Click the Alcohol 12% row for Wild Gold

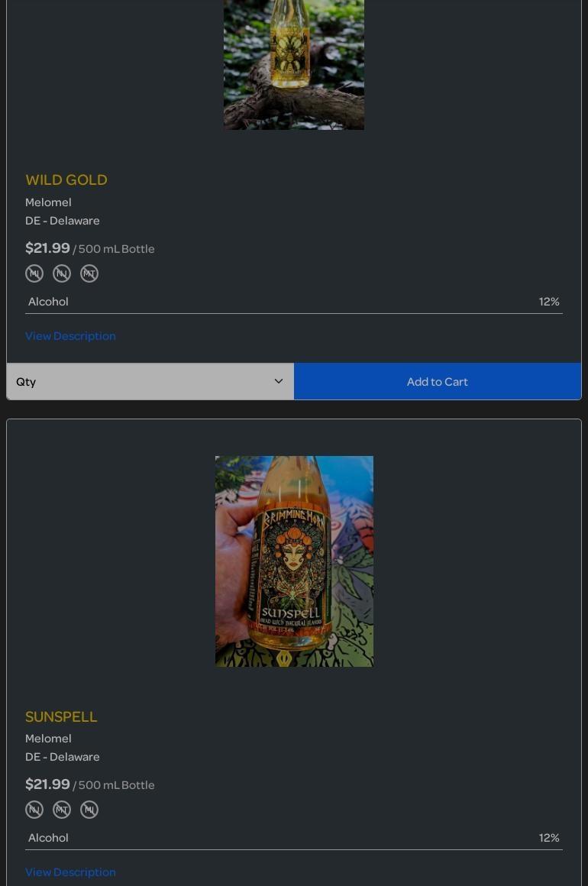pyautogui.click(x=294, y=302)
